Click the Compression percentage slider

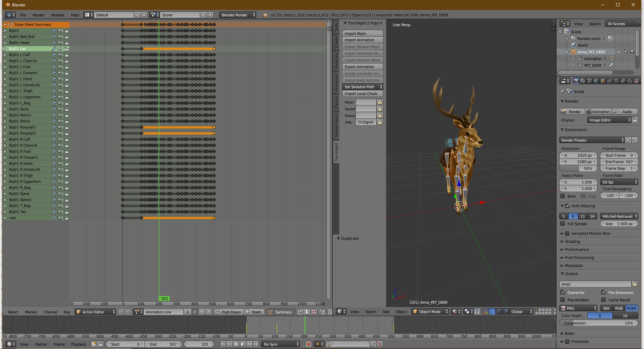[598, 323]
